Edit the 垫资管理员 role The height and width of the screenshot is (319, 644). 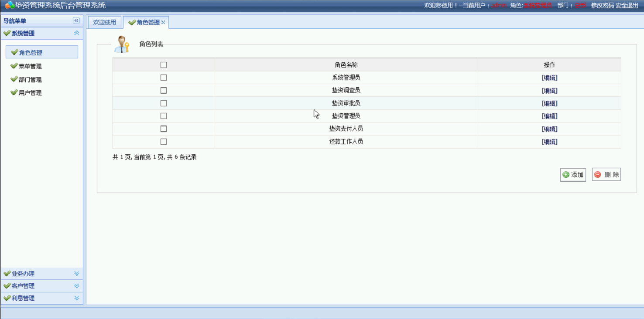click(x=549, y=116)
